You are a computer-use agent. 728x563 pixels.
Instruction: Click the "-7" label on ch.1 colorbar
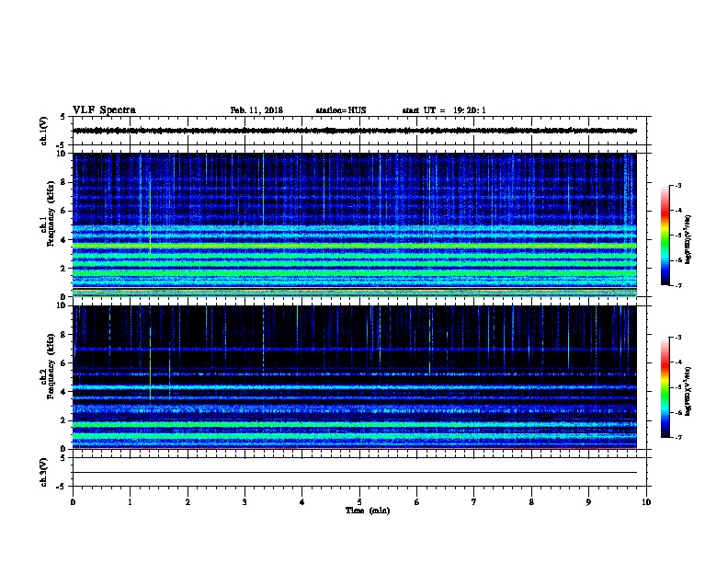coord(677,285)
